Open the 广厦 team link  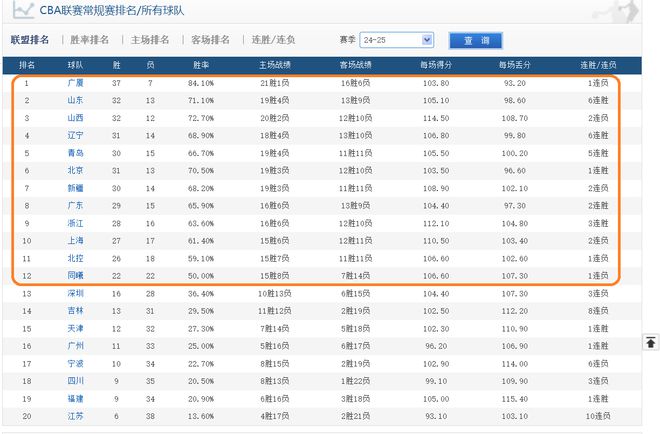(75, 83)
